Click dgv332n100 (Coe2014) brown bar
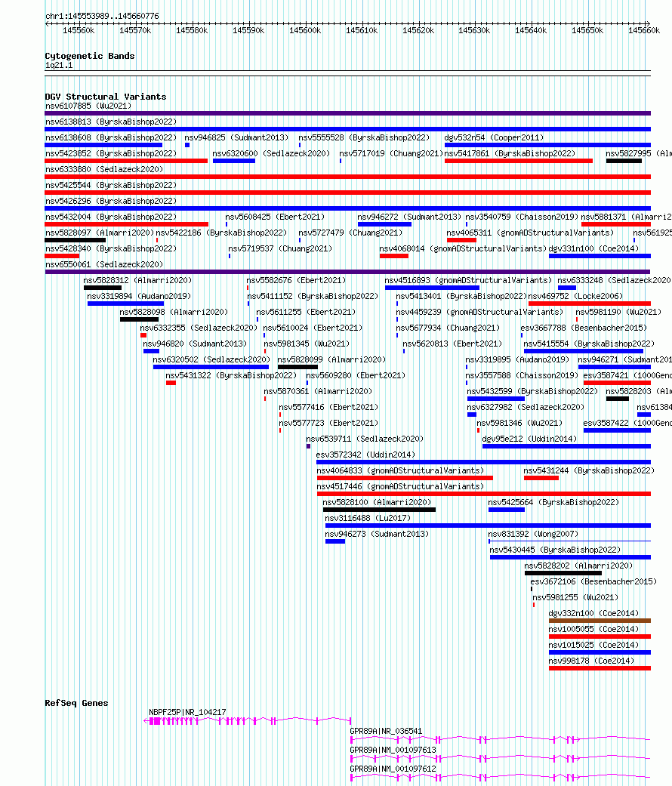This screenshot has width=672, height=786. 600,621
